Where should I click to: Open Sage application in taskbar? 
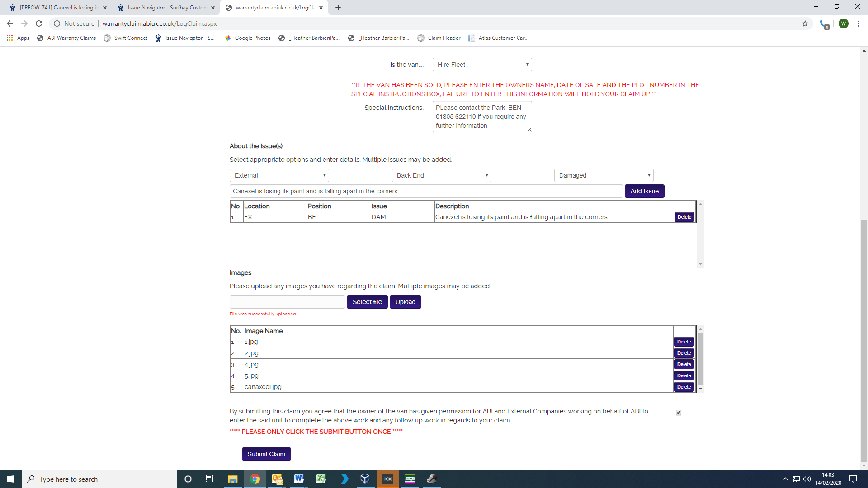pyautogui.click(x=410, y=479)
